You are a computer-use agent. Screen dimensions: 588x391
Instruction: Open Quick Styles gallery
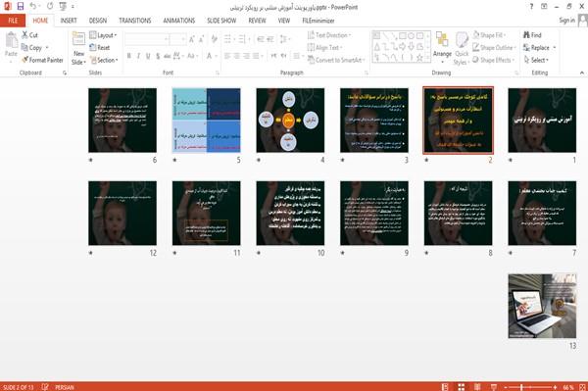tap(462, 49)
